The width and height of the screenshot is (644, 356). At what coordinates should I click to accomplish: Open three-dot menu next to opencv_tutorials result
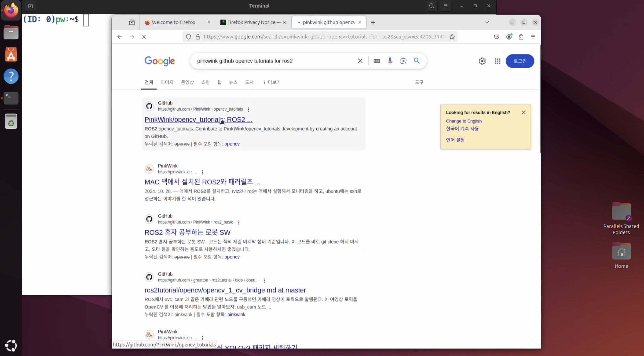[x=248, y=109]
